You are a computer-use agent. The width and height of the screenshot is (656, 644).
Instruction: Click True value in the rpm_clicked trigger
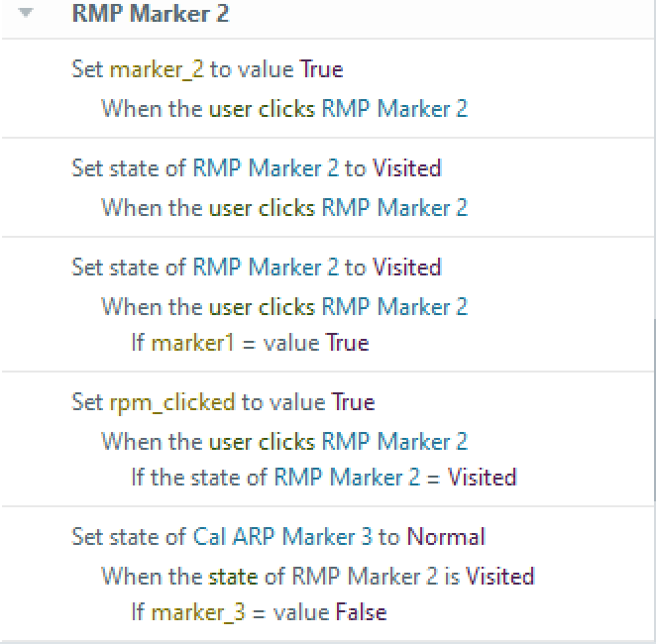(353, 402)
